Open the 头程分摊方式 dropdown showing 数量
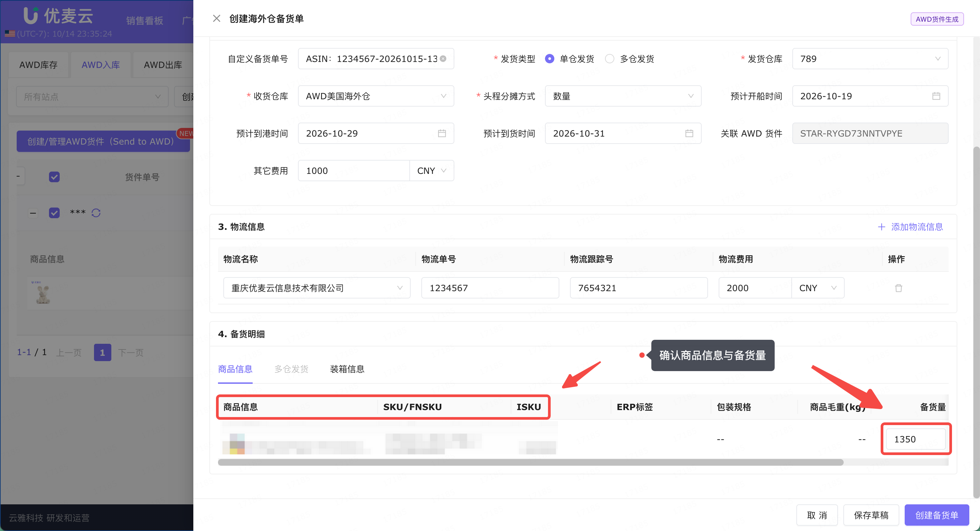This screenshot has height=531, width=980. coord(623,96)
